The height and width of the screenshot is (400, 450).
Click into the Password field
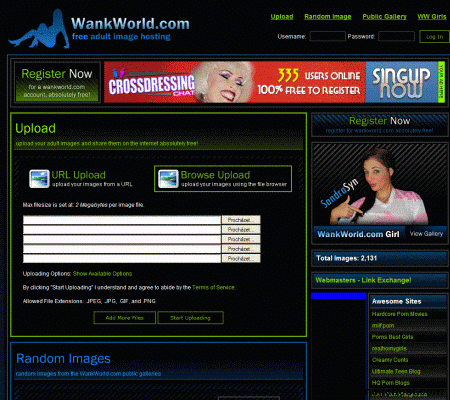(x=396, y=36)
